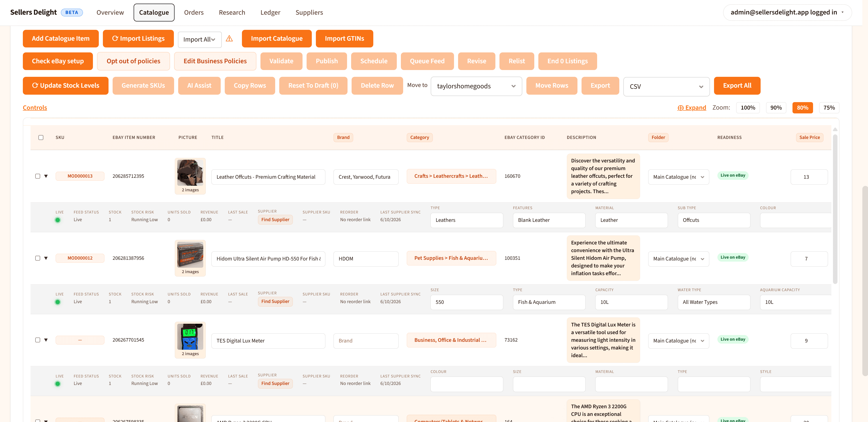Viewport: 868px width, 422px height.
Task: Click Add Catalogue Item
Action: 61,38
